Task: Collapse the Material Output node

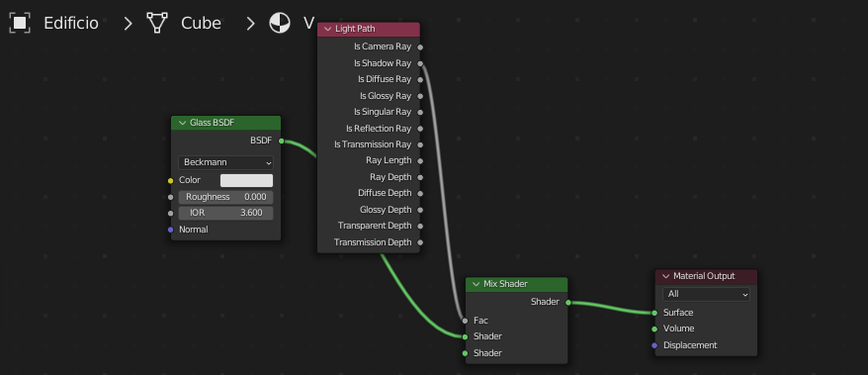Action: (665, 276)
